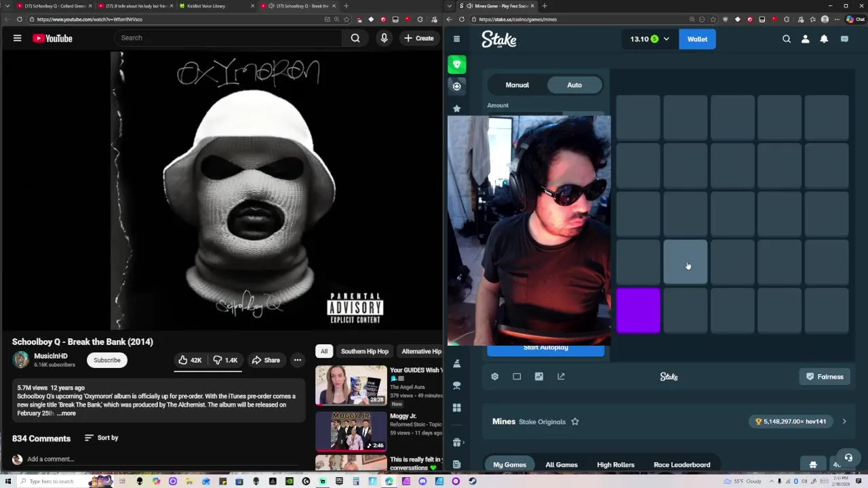Image resolution: width=868 pixels, height=488 pixels.
Task: Click the green shield sidebar icon
Action: coord(457,64)
